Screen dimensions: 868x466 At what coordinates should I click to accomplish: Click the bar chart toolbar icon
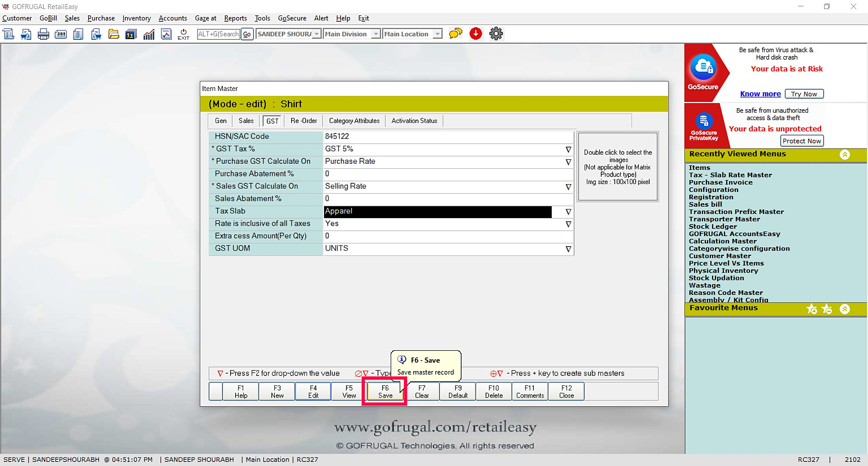149,34
